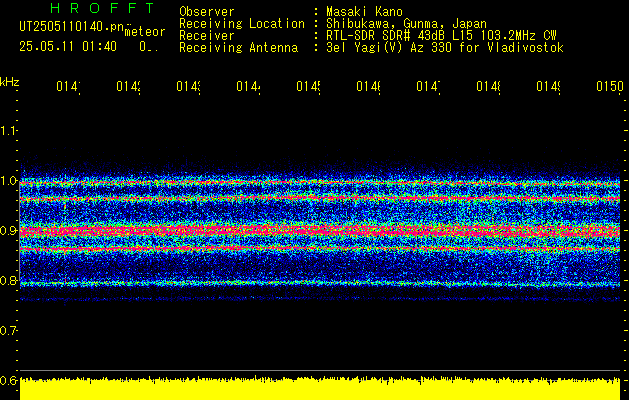Click the 0144 time marker
The image size is (629, 400).
click(248, 86)
